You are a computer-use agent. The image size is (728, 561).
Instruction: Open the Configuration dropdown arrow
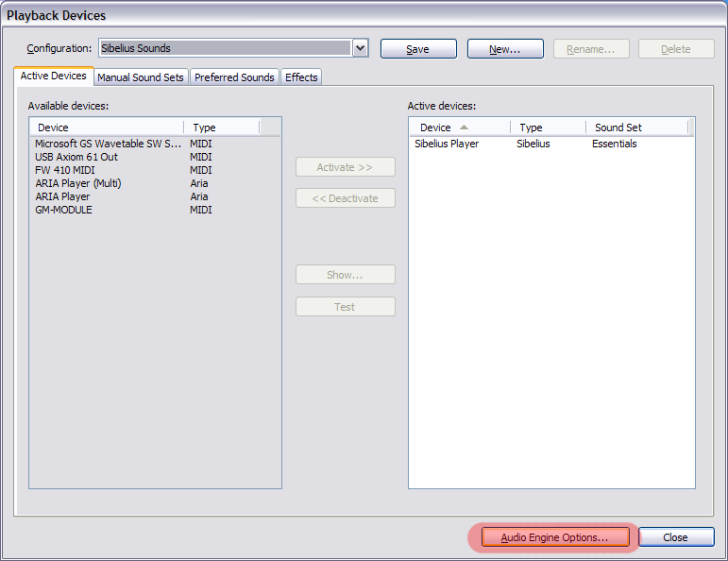(361, 48)
